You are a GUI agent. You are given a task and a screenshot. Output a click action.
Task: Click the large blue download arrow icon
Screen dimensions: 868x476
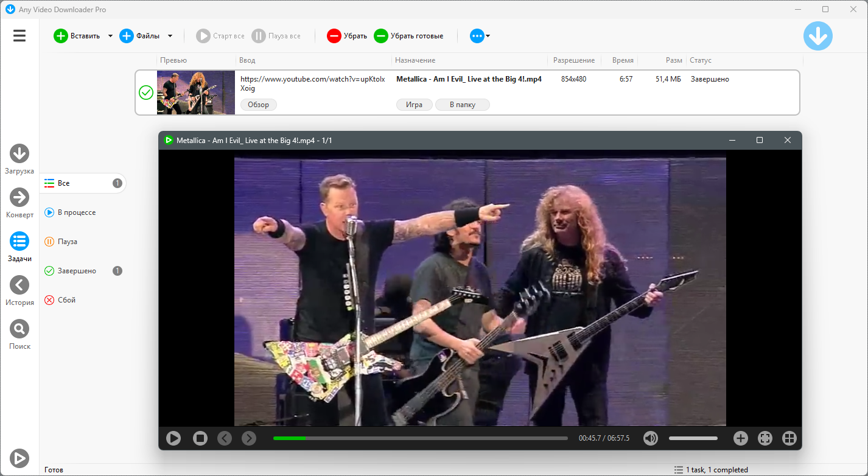[x=817, y=36]
